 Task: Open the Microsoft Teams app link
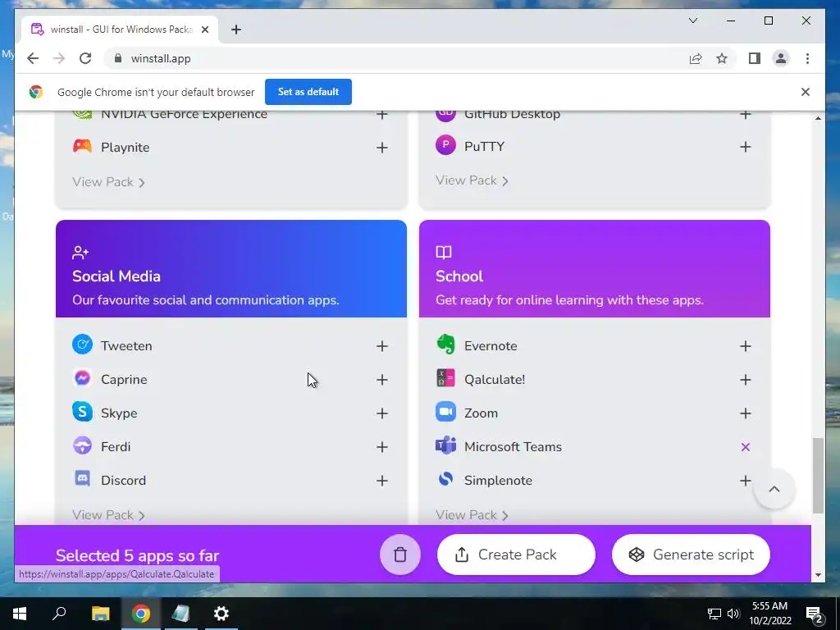[x=513, y=447]
